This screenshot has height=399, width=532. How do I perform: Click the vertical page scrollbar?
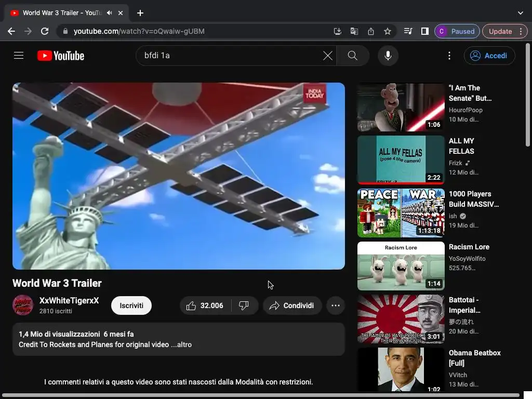(x=528, y=95)
